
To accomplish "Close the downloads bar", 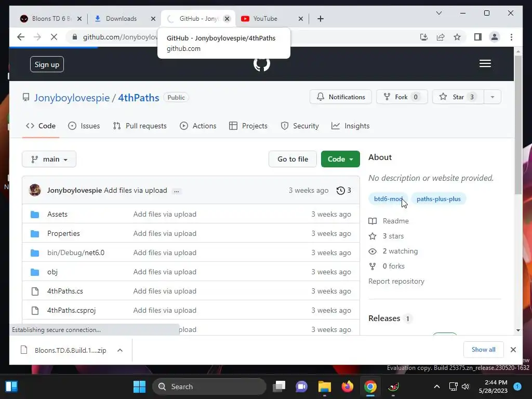I will (x=513, y=350).
